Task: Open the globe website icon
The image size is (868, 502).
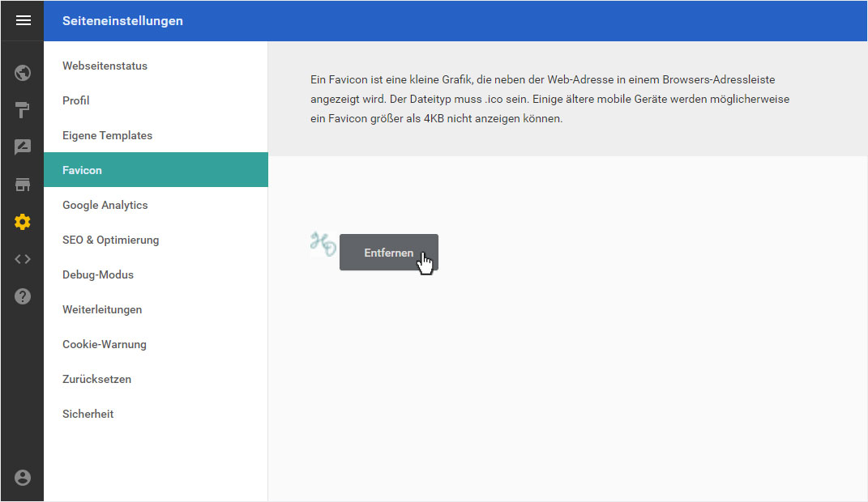Action: (23, 72)
